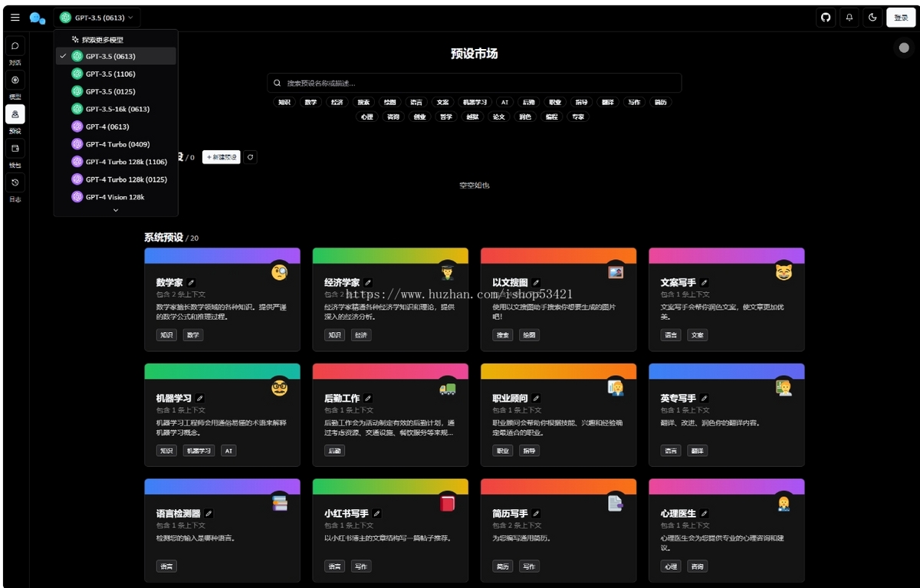The width and height of the screenshot is (920, 588).
Task: Filter by the 搜索 tag under search bar
Action: [x=363, y=102]
